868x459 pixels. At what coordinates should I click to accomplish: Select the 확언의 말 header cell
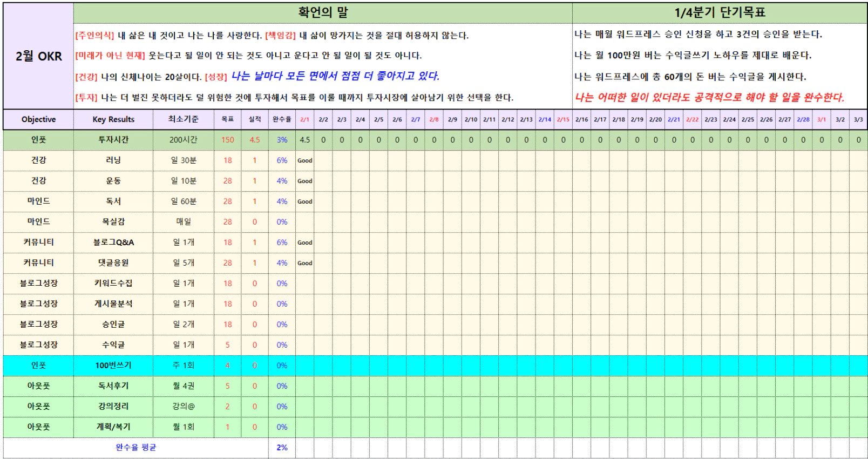point(323,12)
